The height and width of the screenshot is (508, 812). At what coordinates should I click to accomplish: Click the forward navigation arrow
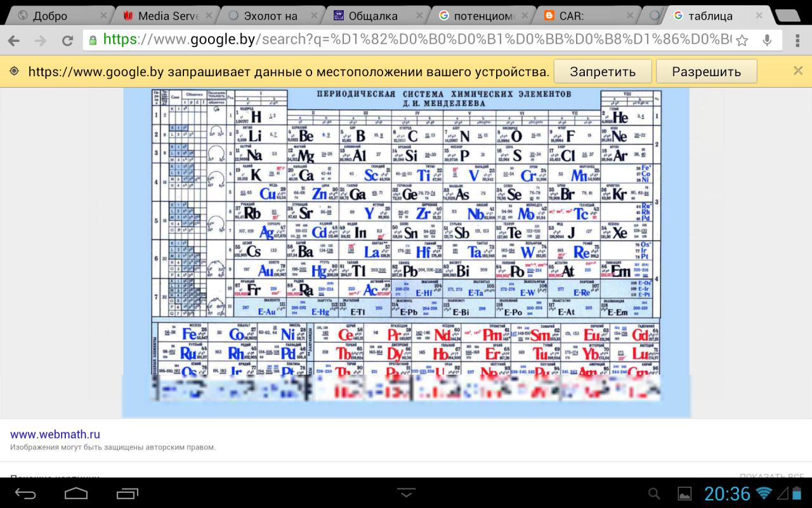click(x=41, y=41)
